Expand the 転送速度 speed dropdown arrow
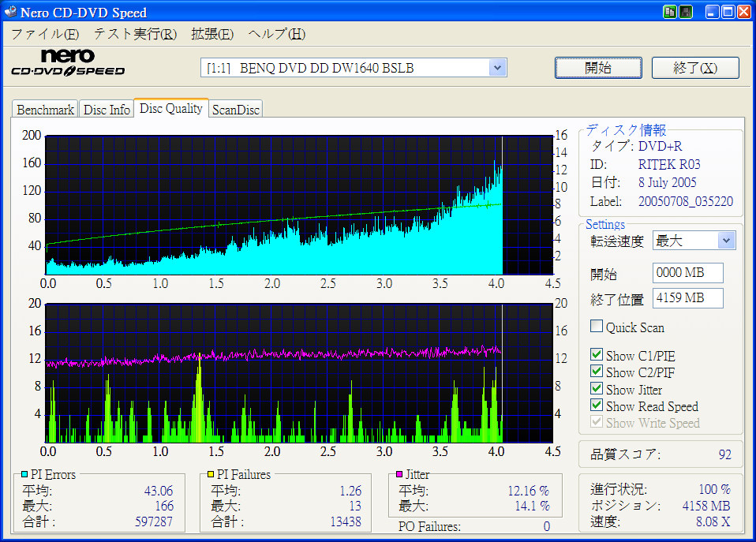The height and width of the screenshot is (542, 756). point(727,240)
